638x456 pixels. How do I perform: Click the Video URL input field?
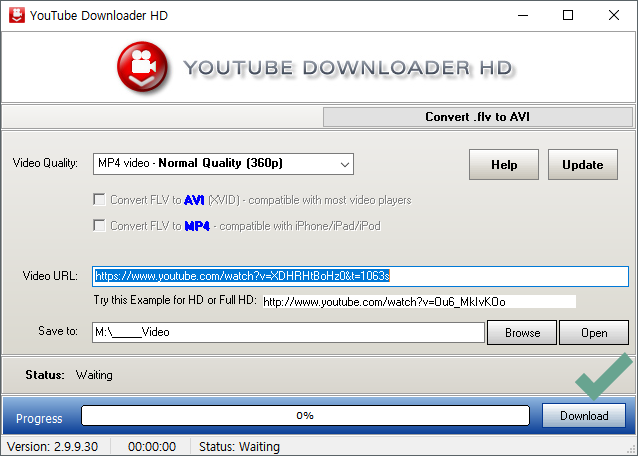click(x=361, y=276)
